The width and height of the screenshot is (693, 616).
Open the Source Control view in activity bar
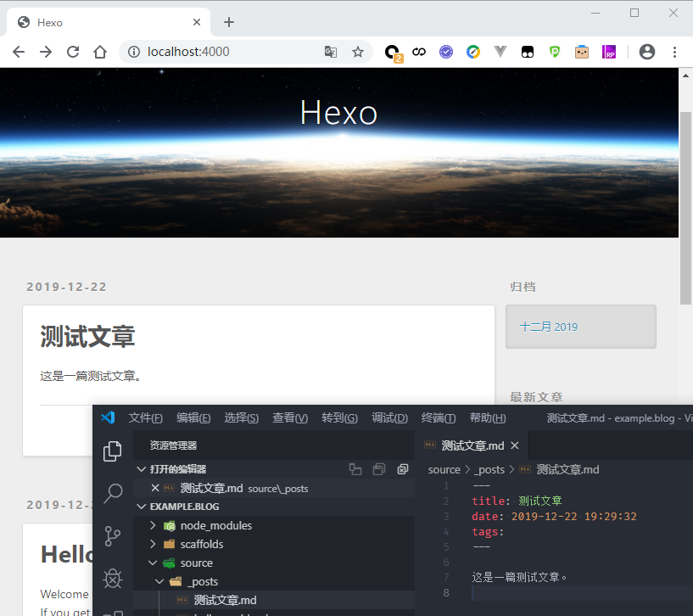click(x=112, y=536)
